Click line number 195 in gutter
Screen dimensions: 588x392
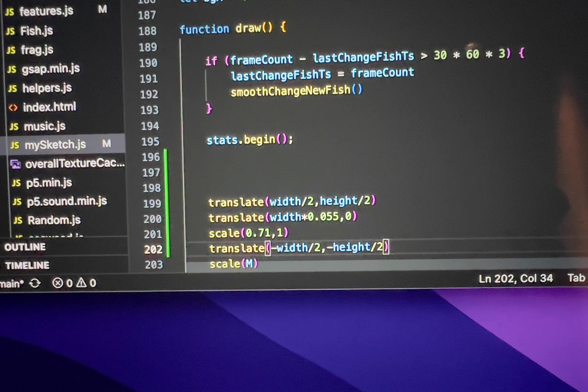click(x=150, y=141)
